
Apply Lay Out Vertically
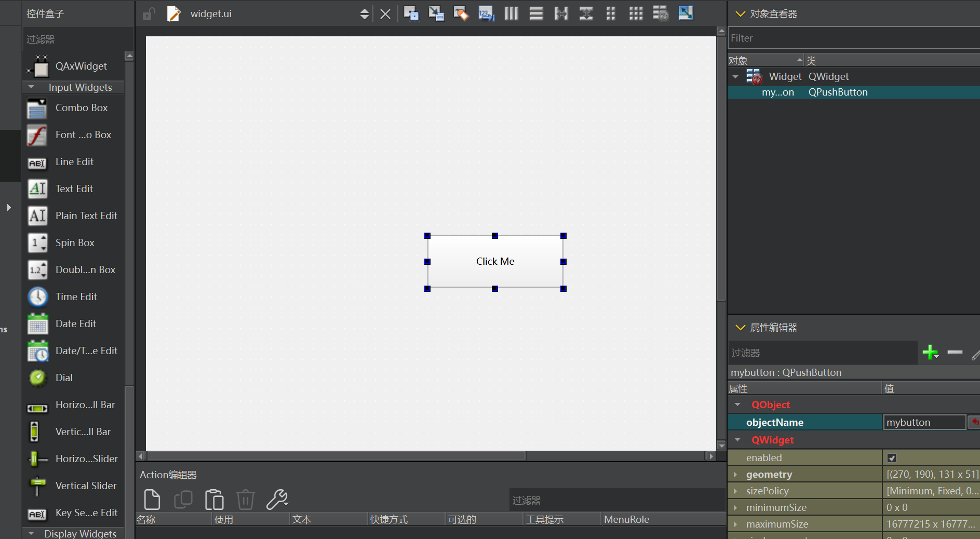tap(536, 14)
